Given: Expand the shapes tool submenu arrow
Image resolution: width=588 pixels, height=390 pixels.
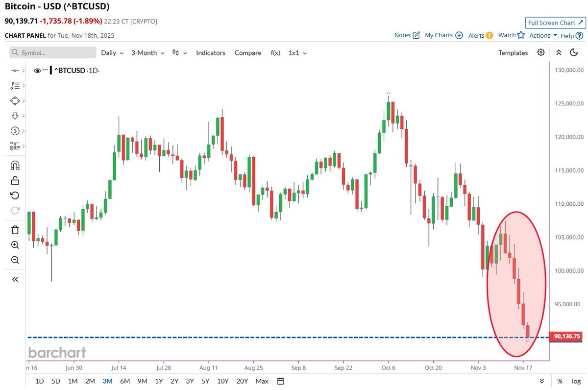Looking at the screenshot, I should click(23, 100).
